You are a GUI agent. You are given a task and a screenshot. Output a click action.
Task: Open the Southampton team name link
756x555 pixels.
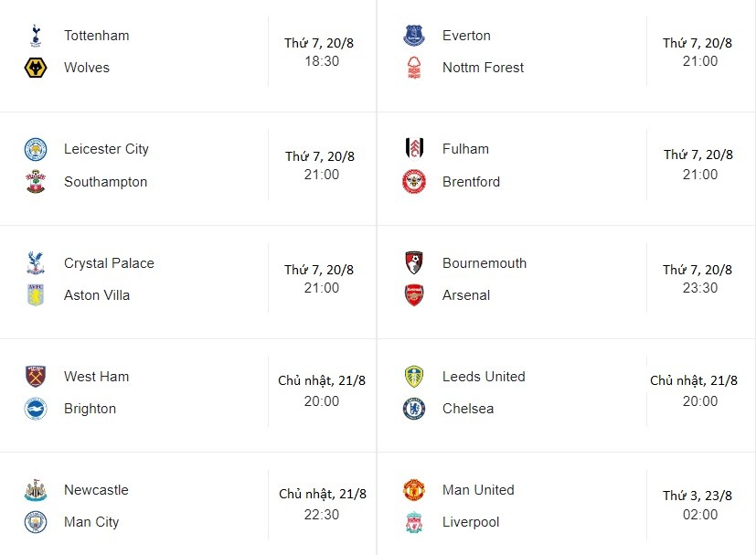pyautogui.click(x=105, y=182)
